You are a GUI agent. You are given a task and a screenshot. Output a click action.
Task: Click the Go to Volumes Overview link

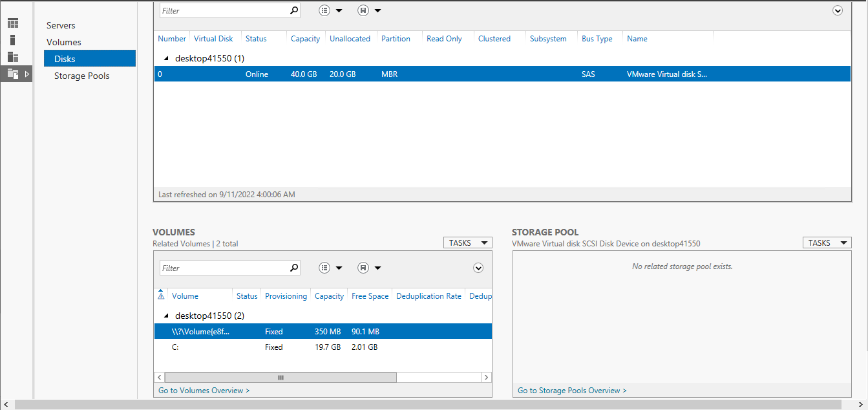click(204, 391)
